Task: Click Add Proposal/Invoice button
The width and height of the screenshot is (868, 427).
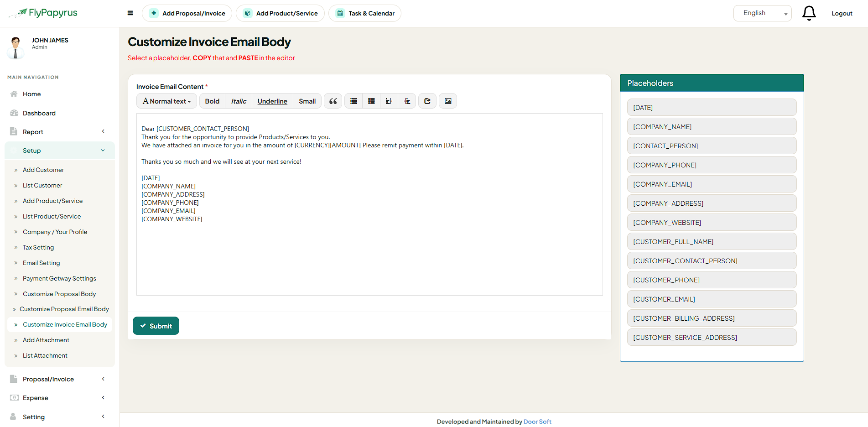Action: [187, 13]
